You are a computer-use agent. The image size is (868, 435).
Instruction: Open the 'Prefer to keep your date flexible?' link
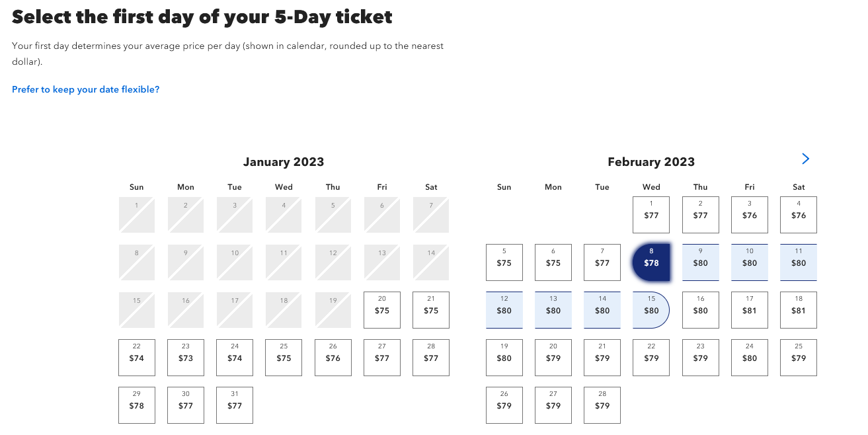pos(86,89)
